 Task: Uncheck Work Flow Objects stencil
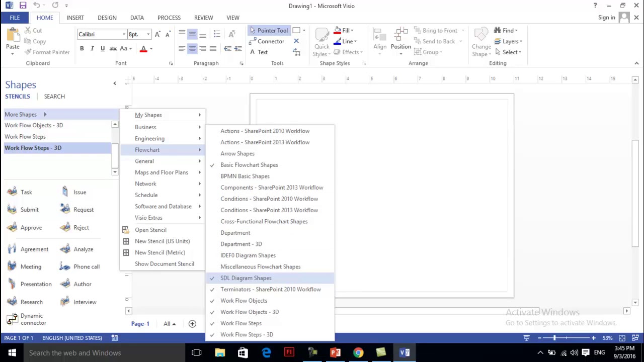pyautogui.click(x=270, y=301)
